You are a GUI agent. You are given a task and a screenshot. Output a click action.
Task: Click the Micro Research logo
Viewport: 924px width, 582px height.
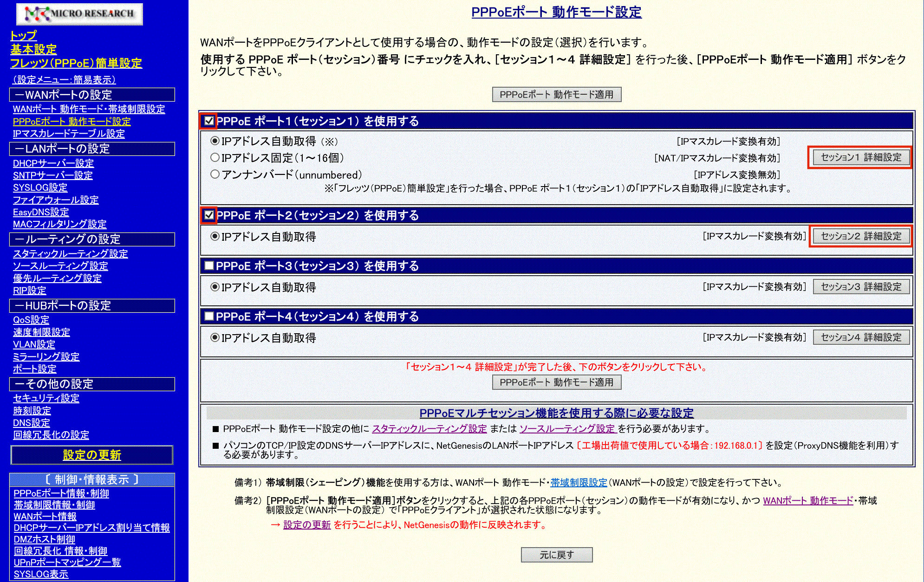pos(79,14)
